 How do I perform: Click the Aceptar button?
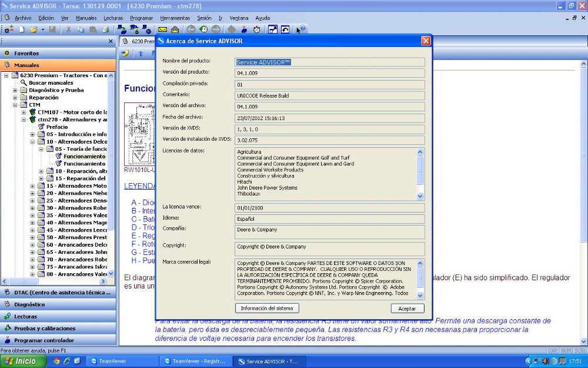click(407, 309)
